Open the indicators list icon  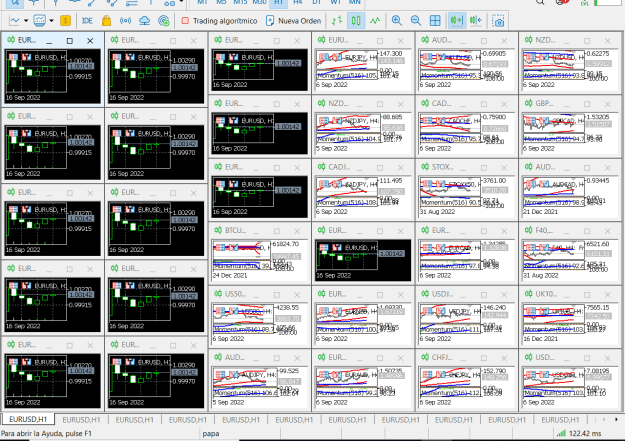40,21
